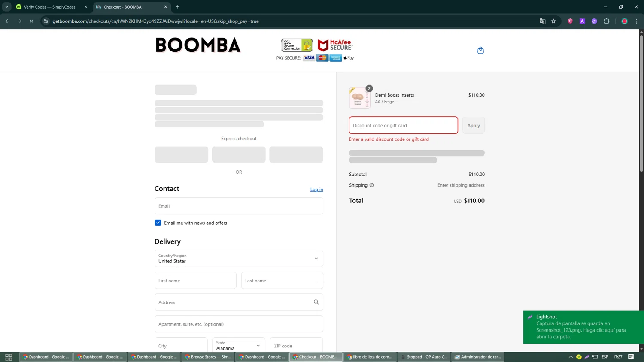Open the shopping bag cart icon
Viewport: 644px width, 362px height.
pos(480,51)
